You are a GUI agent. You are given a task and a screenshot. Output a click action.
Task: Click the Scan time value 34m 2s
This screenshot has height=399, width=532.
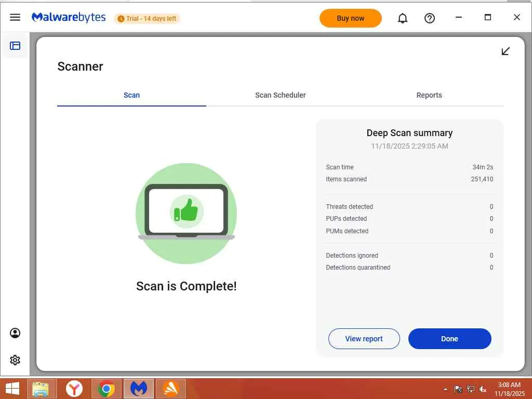click(x=483, y=167)
